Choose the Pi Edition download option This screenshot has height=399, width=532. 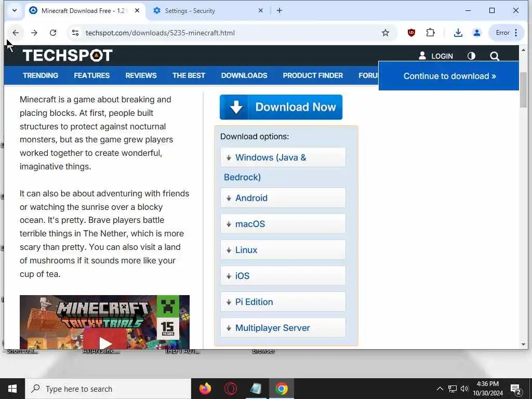point(283,302)
